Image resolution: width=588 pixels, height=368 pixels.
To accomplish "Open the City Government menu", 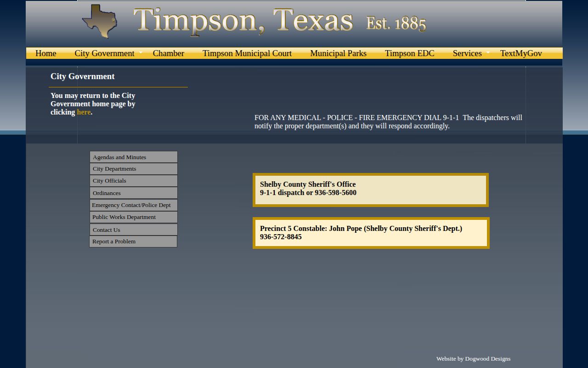I will 104,53.
